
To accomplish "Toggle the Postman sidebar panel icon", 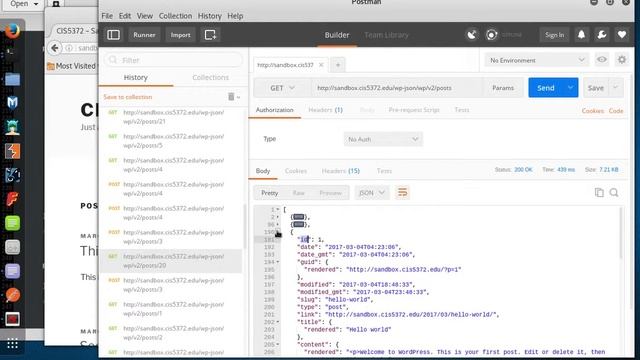I will pos(113,35).
